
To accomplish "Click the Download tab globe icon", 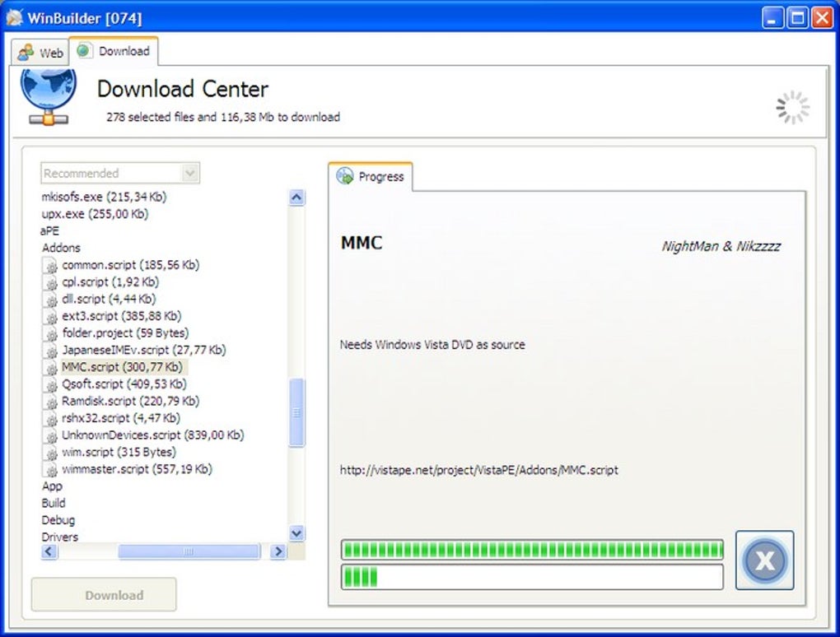I will [84, 51].
